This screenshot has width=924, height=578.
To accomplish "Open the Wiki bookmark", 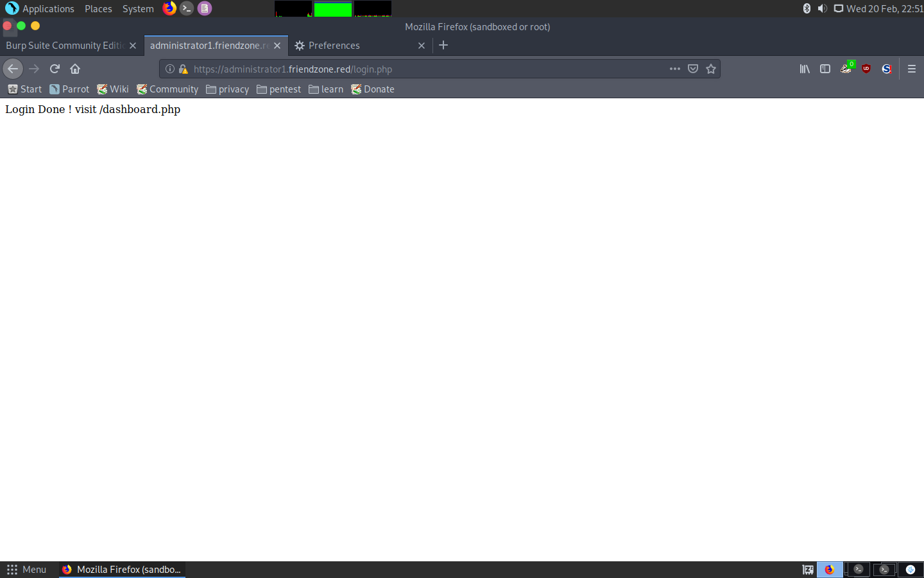I will [113, 89].
